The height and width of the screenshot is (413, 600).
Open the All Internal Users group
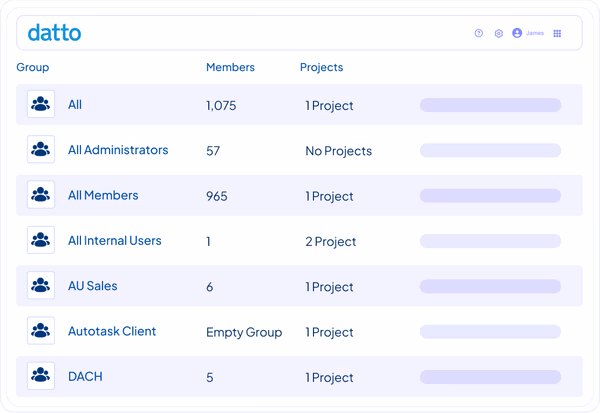(114, 240)
